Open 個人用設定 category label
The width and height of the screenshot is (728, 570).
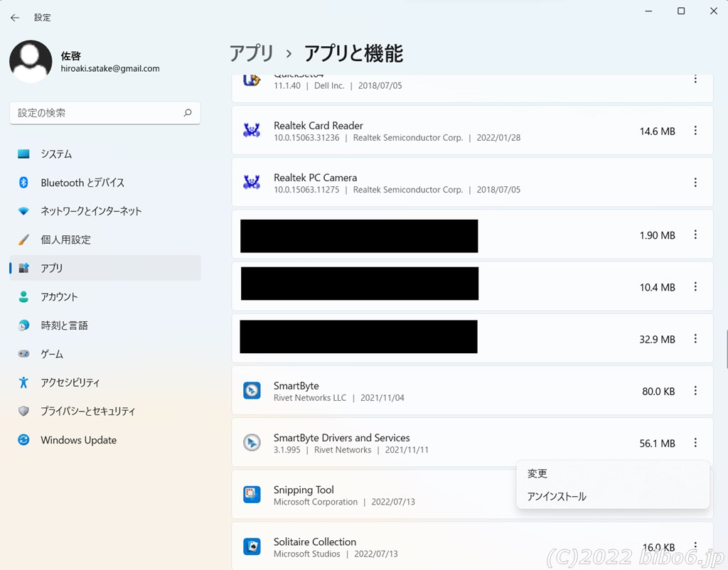click(x=65, y=240)
